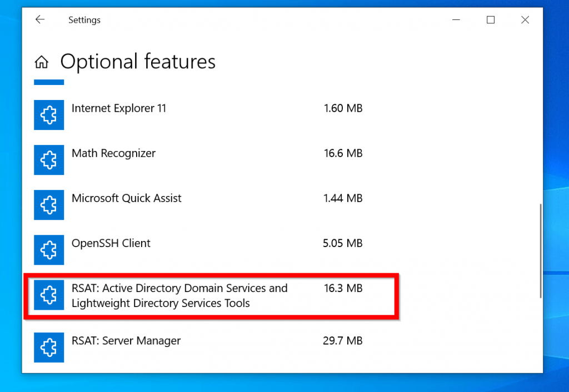
Task: Click the Internet Explorer 11 puzzle icon
Action: coord(49,115)
